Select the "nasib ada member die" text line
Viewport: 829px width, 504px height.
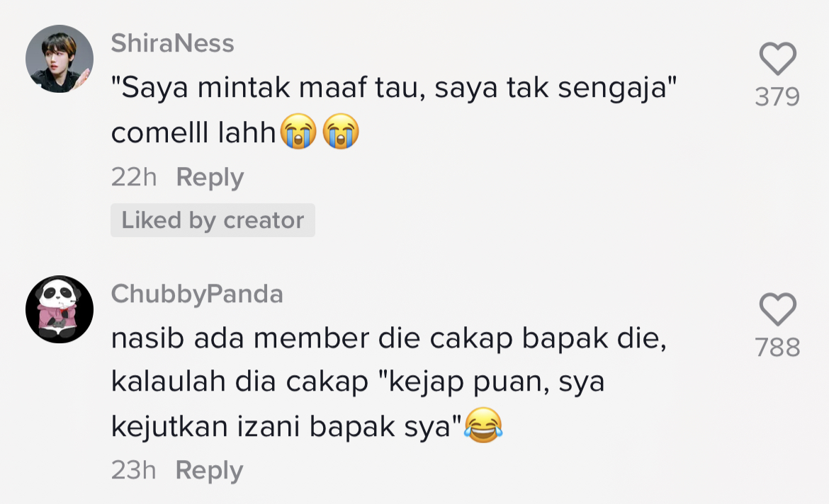coord(389,340)
